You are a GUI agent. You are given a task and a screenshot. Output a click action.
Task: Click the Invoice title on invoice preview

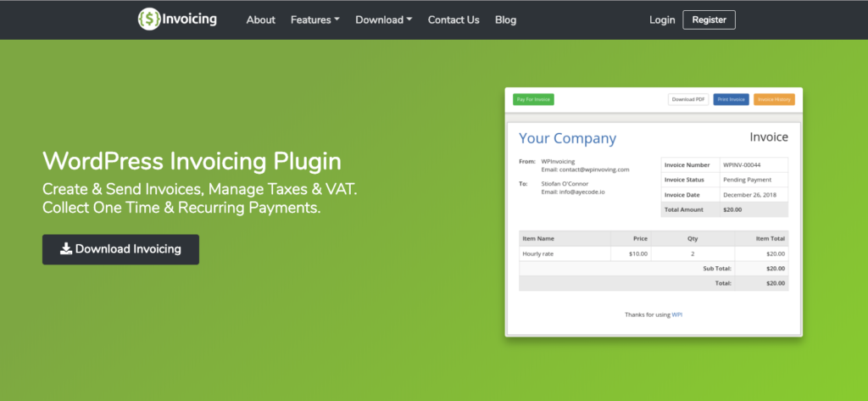[x=769, y=136]
